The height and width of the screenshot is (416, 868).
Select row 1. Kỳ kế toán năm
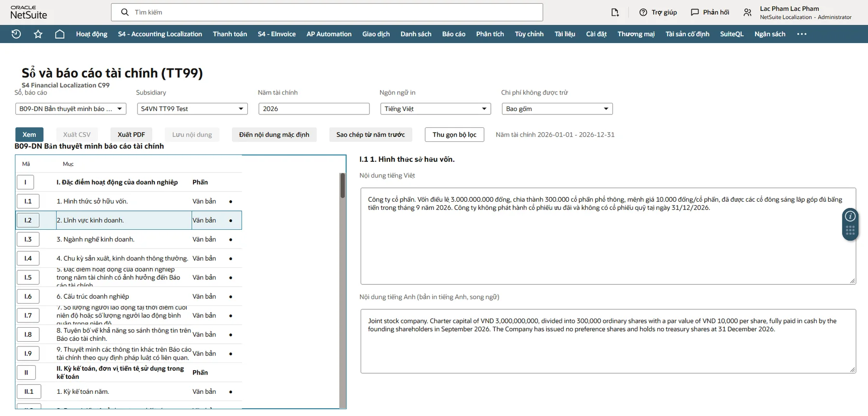[x=129, y=391]
